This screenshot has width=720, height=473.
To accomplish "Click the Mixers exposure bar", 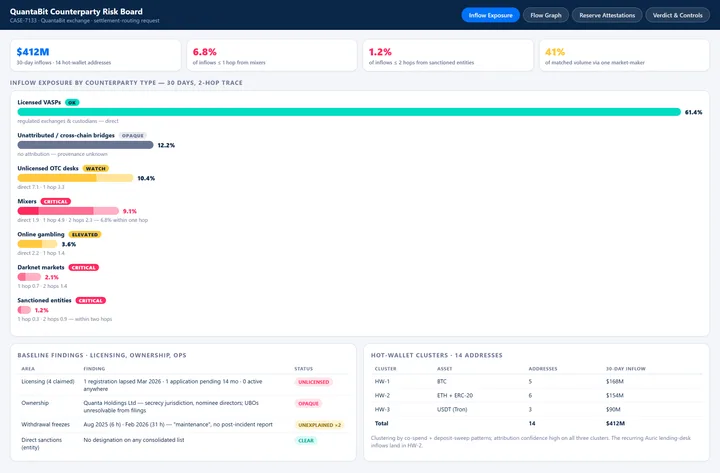I will tap(68, 211).
